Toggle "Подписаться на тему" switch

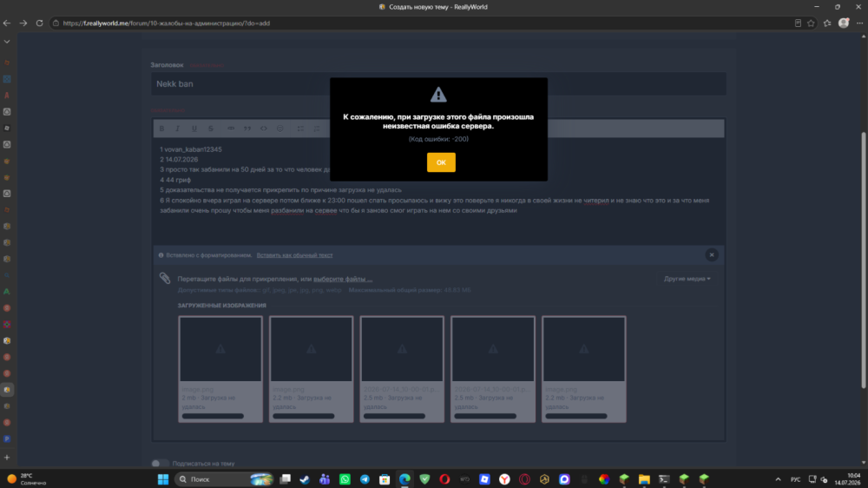pos(160,463)
